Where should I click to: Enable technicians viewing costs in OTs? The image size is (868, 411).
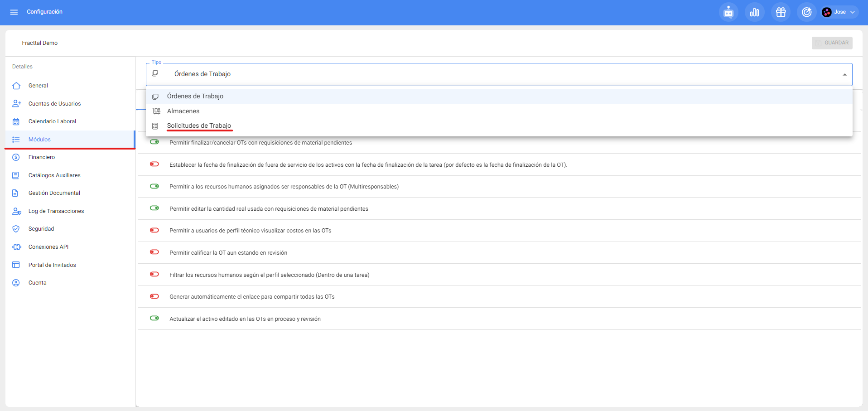(x=154, y=230)
